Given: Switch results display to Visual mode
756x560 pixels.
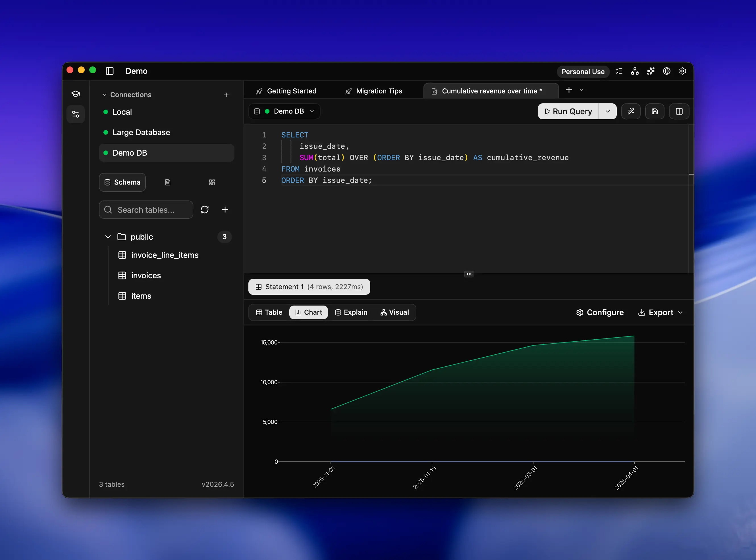Looking at the screenshot, I should 394,312.
